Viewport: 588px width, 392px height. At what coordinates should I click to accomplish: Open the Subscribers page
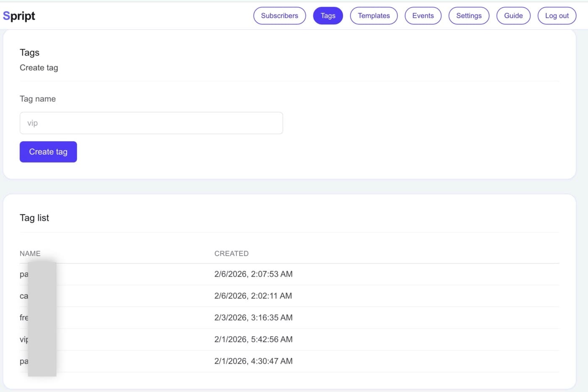pos(279,16)
